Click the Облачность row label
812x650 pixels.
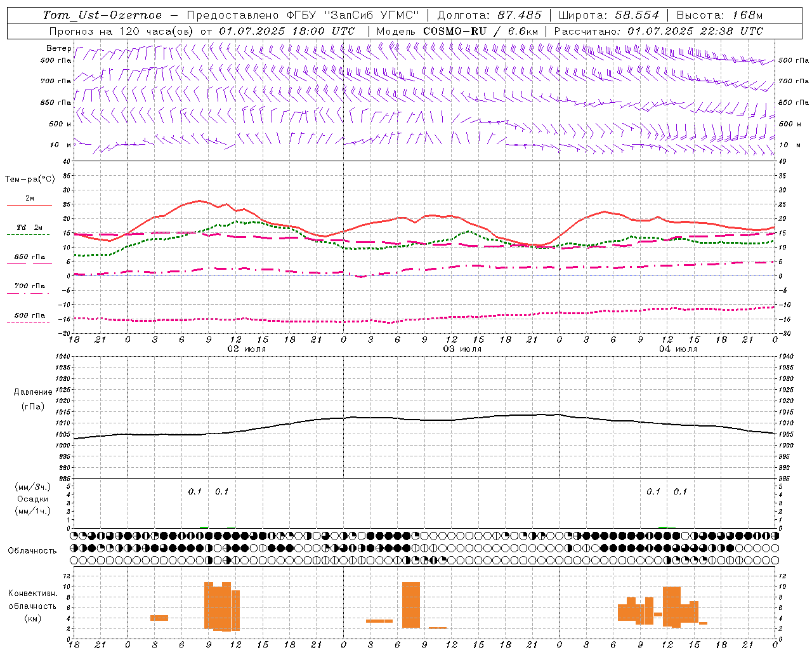pyautogui.click(x=32, y=550)
